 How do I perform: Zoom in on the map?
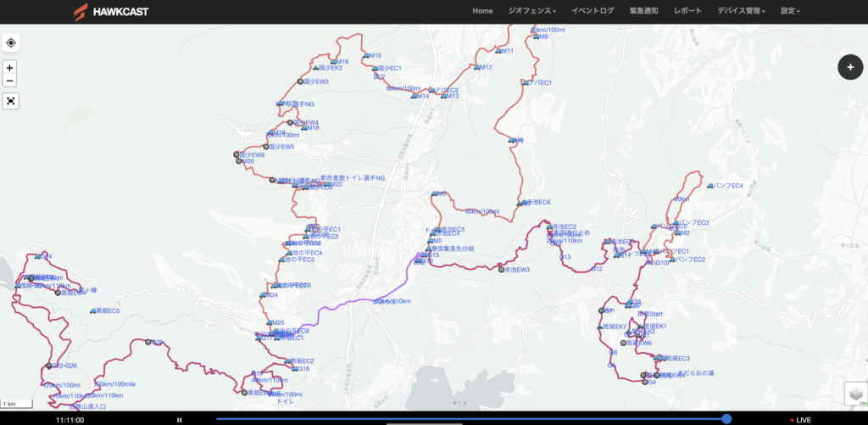coord(10,67)
